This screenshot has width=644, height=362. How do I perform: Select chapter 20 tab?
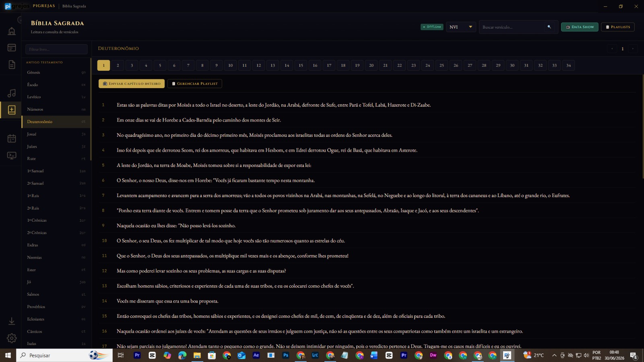[372, 65]
